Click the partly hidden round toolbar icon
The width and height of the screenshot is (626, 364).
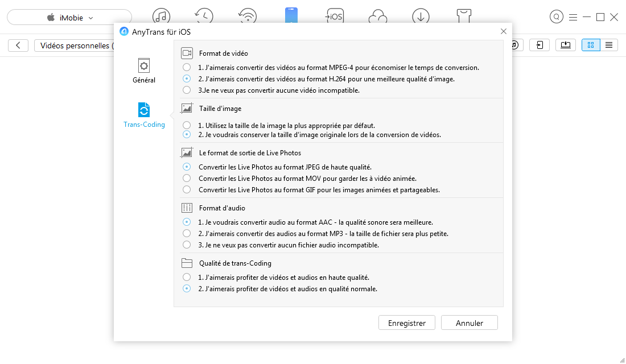[x=516, y=45]
